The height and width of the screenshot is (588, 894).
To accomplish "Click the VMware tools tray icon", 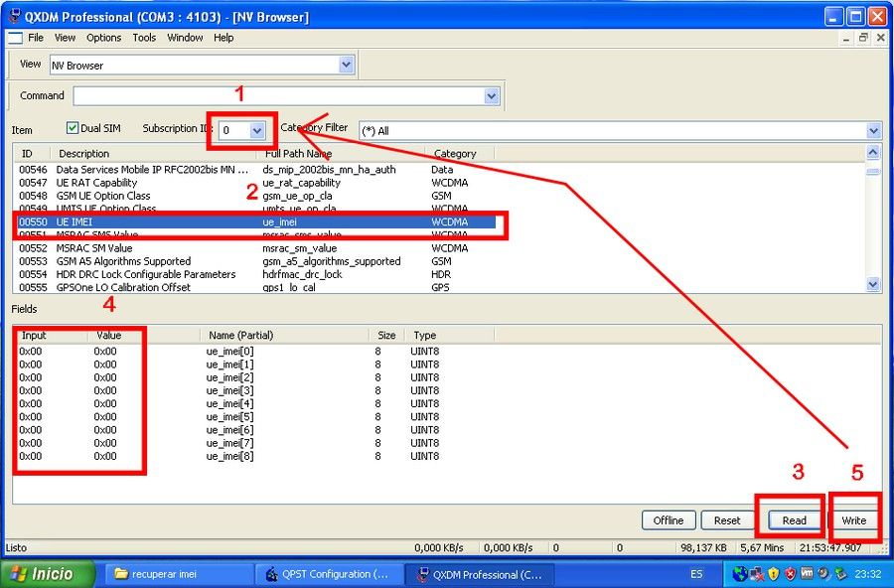I will (807, 572).
